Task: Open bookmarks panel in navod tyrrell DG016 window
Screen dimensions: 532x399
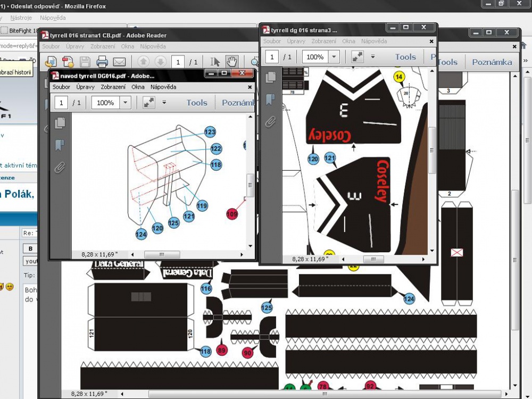Action: point(60,145)
